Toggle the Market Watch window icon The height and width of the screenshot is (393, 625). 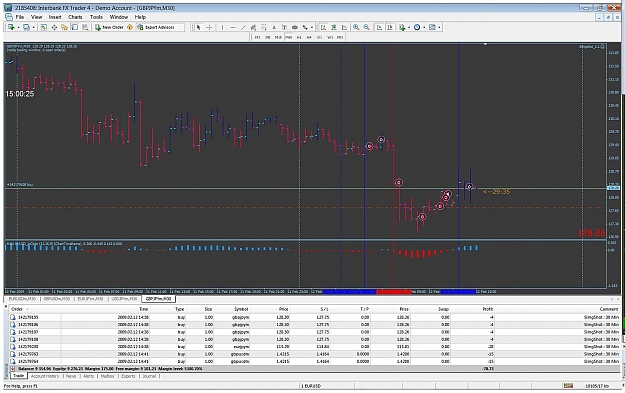point(43,27)
